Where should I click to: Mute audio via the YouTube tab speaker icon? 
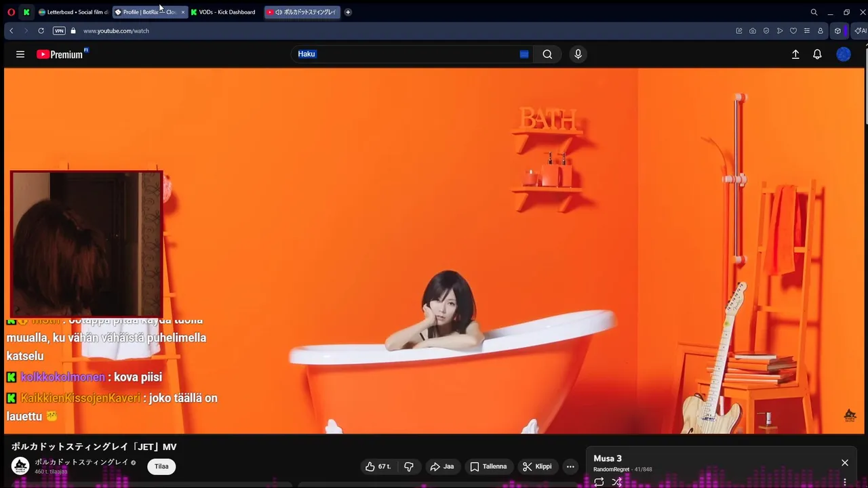(x=279, y=12)
